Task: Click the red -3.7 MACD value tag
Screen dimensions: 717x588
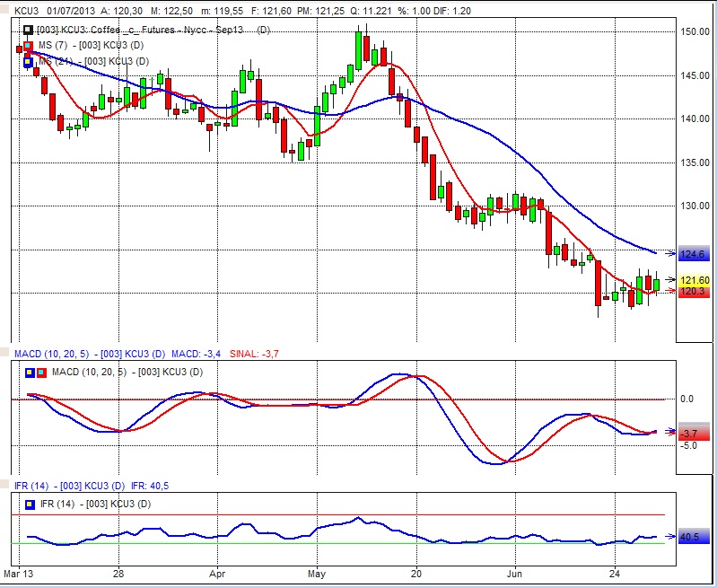Action: pyautogui.click(x=689, y=434)
